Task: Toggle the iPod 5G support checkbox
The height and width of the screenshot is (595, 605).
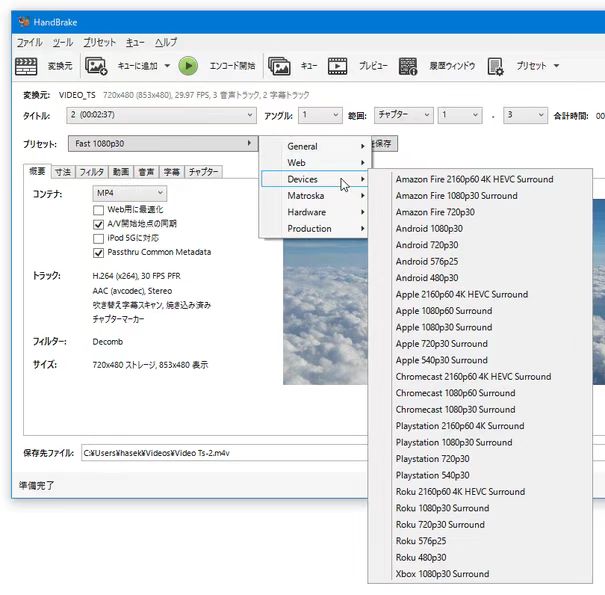Action: coord(98,238)
